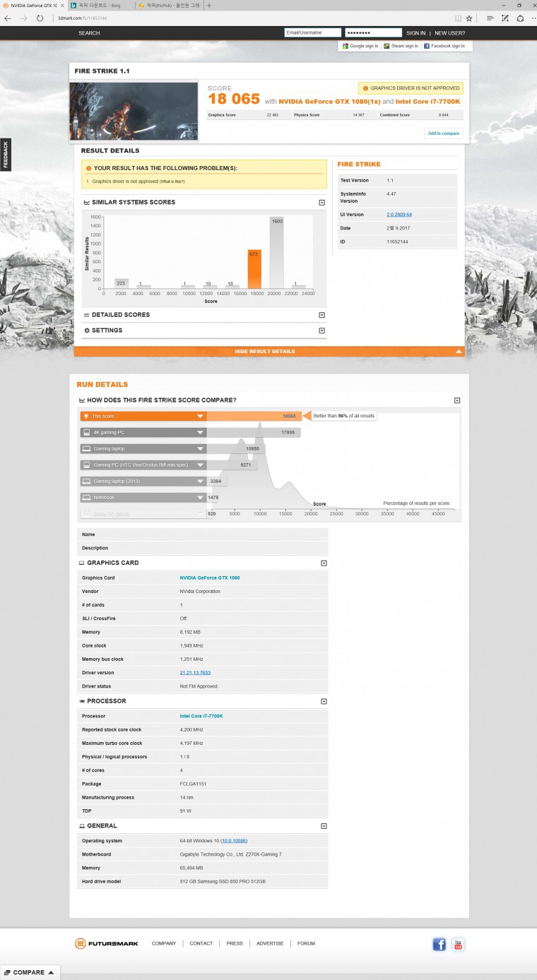Switch to the Bing browser tab
The image size is (537, 980).
click(100, 5)
